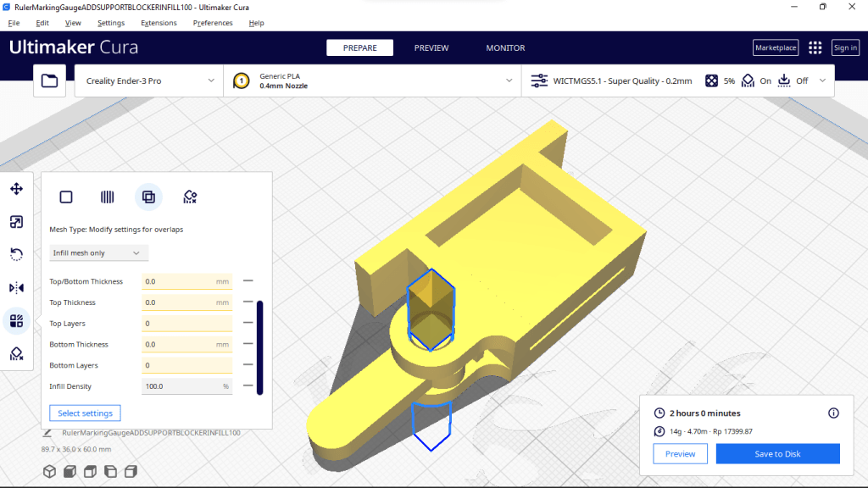
Task: Open the Help menu
Action: click(256, 23)
